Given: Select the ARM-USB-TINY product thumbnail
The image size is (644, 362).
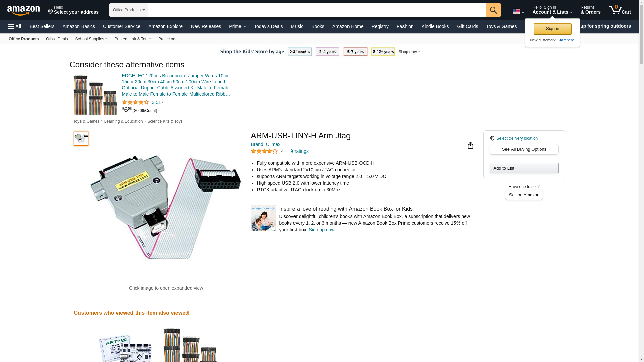Looking at the screenshot, I should (x=81, y=139).
